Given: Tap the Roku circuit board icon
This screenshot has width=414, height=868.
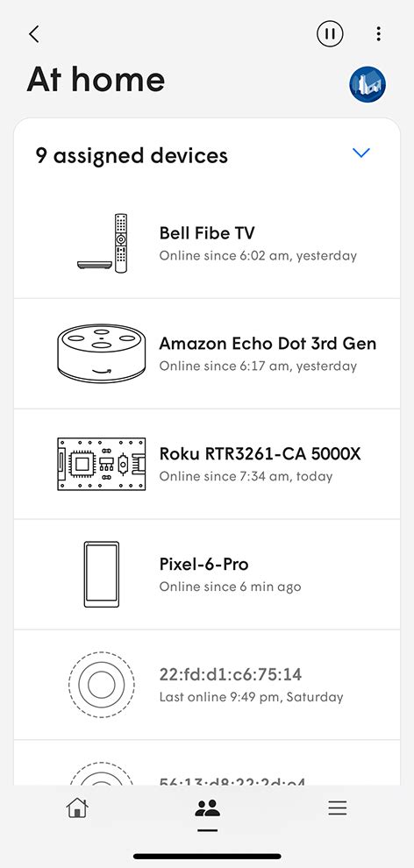Looking at the screenshot, I should pyautogui.click(x=102, y=464).
